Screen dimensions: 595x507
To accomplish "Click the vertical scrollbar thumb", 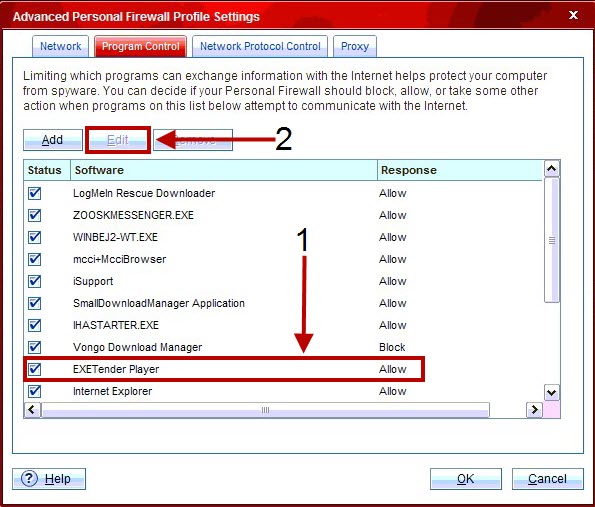I will pyautogui.click(x=552, y=240).
